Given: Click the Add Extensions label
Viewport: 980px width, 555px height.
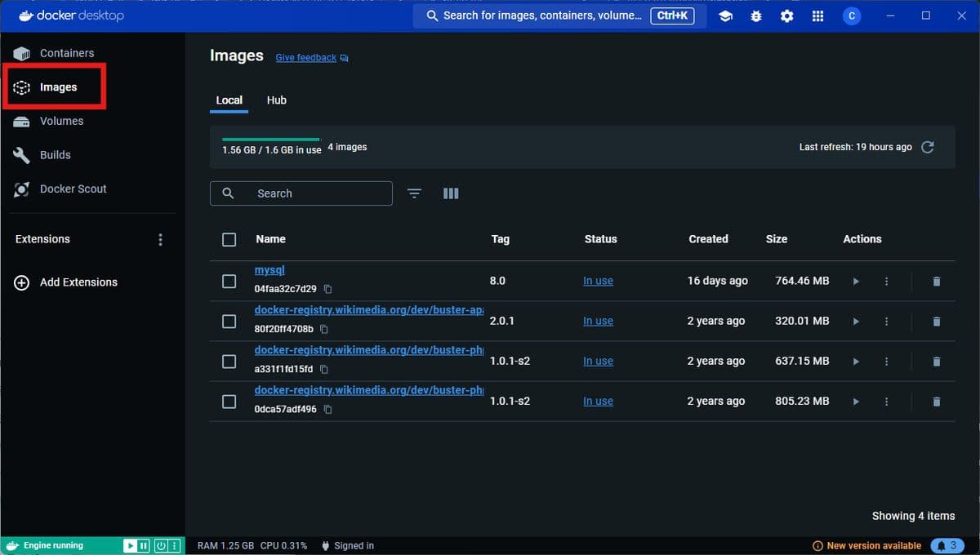Looking at the screenshot, I should click(x=78, y=282).
